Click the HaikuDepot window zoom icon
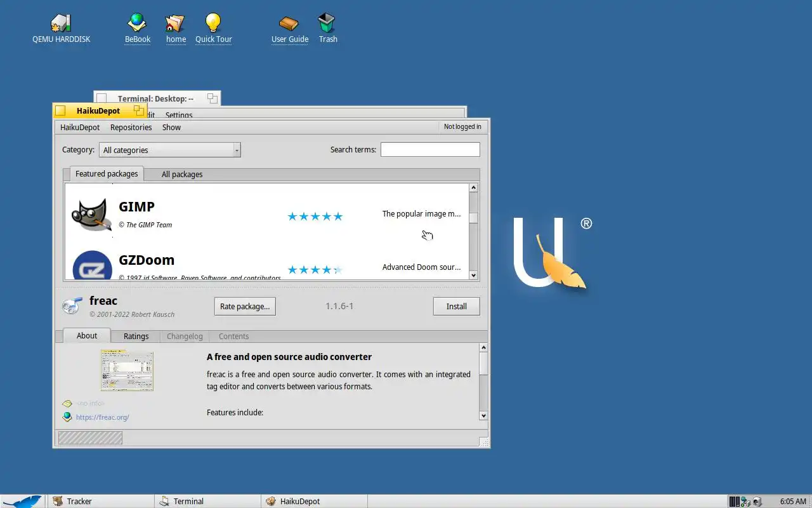 pyautogui.click(x=139, y=110)
